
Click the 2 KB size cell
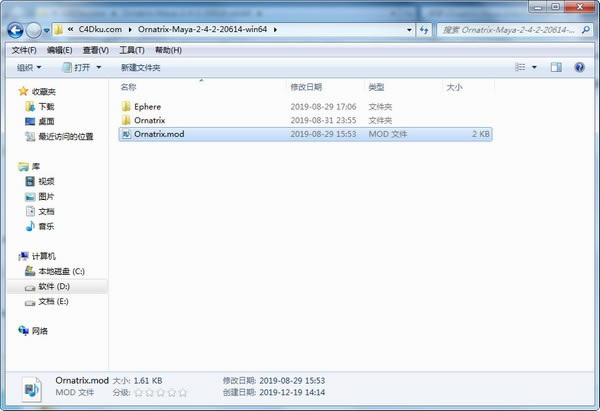[481, 134]
